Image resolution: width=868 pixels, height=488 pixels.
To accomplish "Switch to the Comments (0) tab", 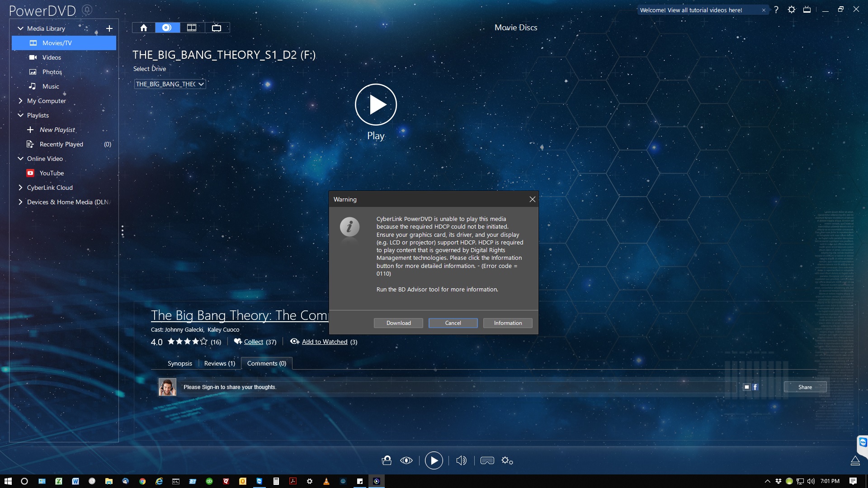I will [x=266, y=363].
